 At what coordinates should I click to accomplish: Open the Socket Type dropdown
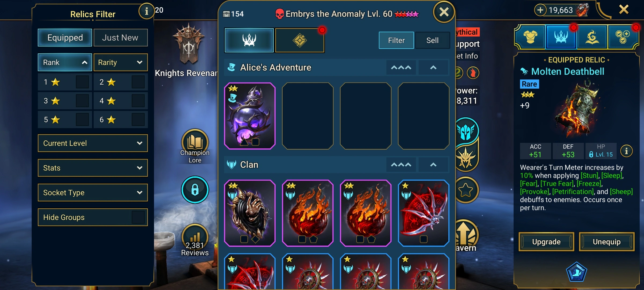point(93,193)
